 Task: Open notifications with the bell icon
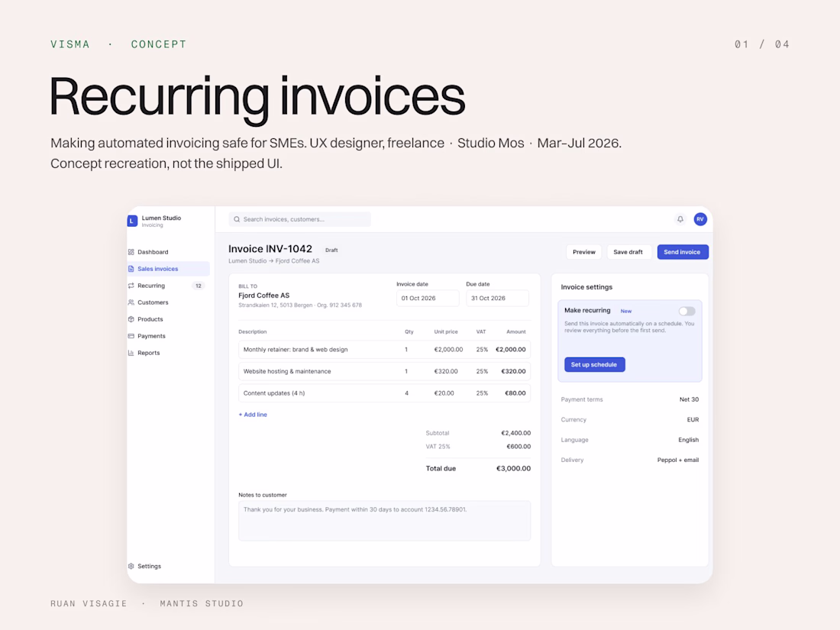(x=680, y=219)
